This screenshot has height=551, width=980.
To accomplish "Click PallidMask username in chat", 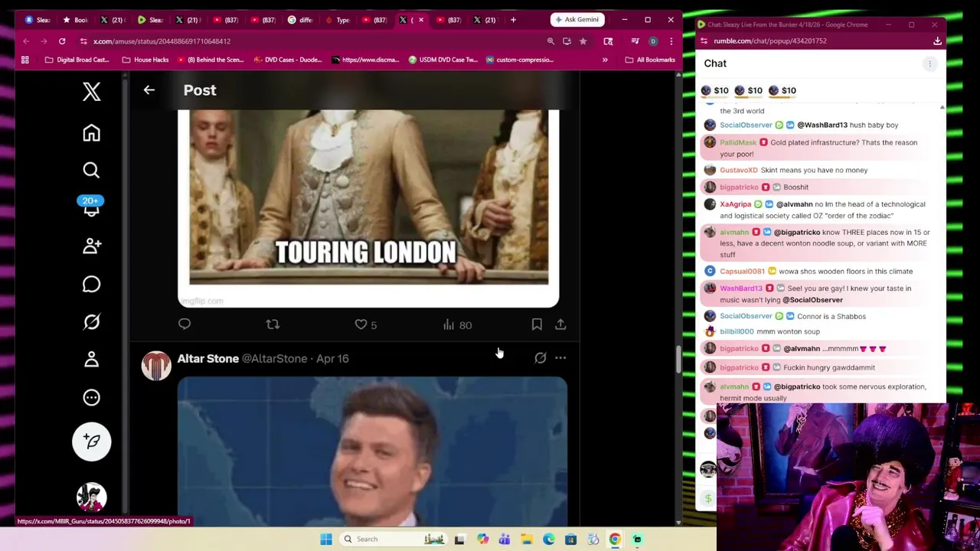I will [738, 142].
